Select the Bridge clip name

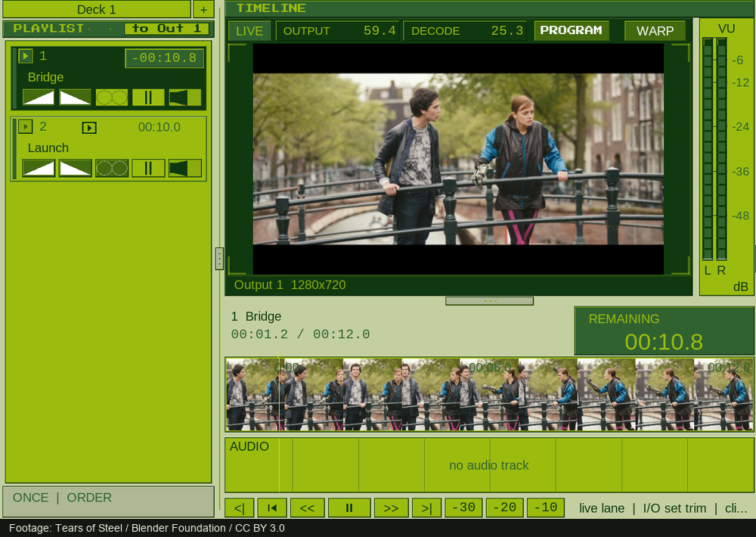[46, 77]
